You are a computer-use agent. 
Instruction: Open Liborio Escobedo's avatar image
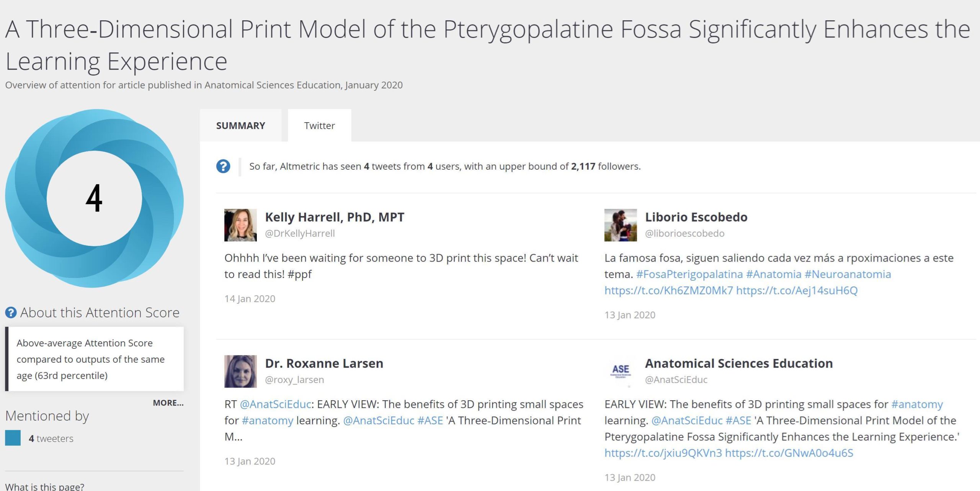tap(620, 225)
